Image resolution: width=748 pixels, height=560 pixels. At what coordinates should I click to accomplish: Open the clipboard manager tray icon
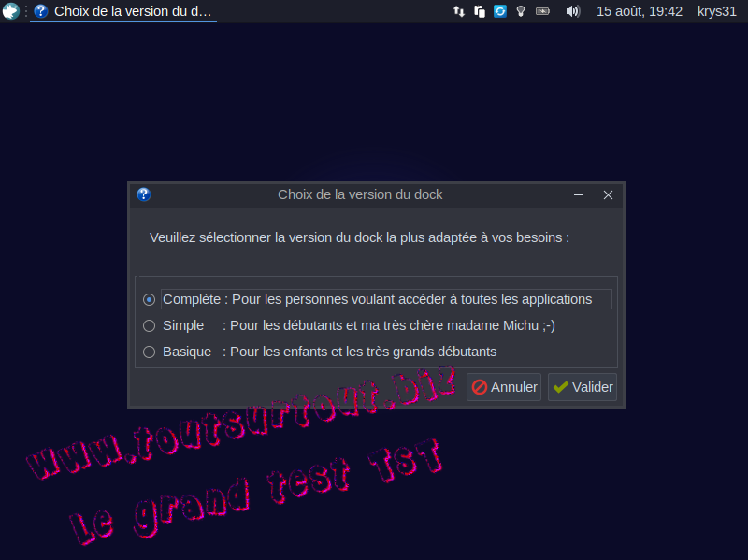[x=480, y=11]
